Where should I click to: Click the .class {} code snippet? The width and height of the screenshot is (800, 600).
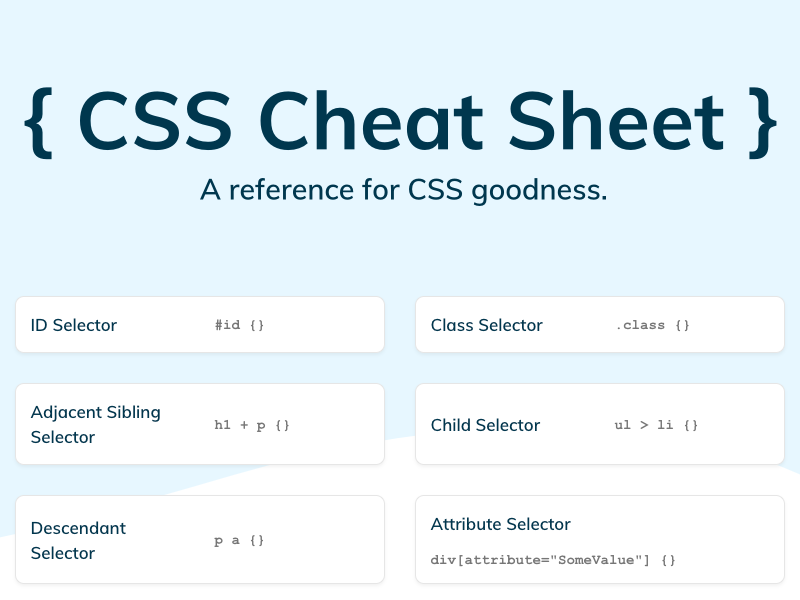tap(652, 325)
